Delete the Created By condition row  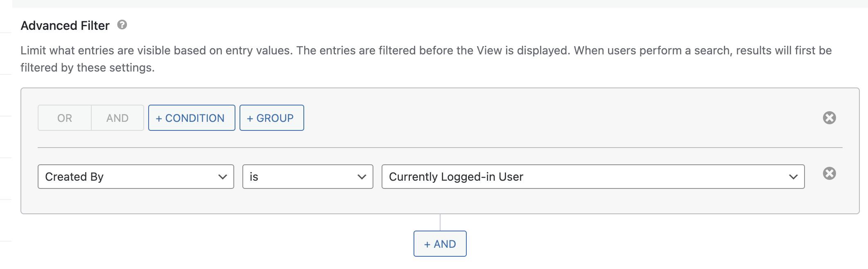click(x=829, y=173)
